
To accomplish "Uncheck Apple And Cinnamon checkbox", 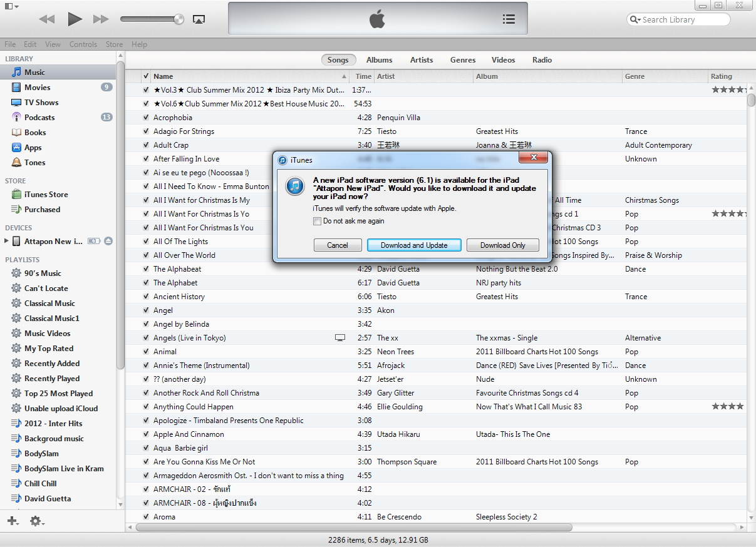I will (x=146, y=434).
